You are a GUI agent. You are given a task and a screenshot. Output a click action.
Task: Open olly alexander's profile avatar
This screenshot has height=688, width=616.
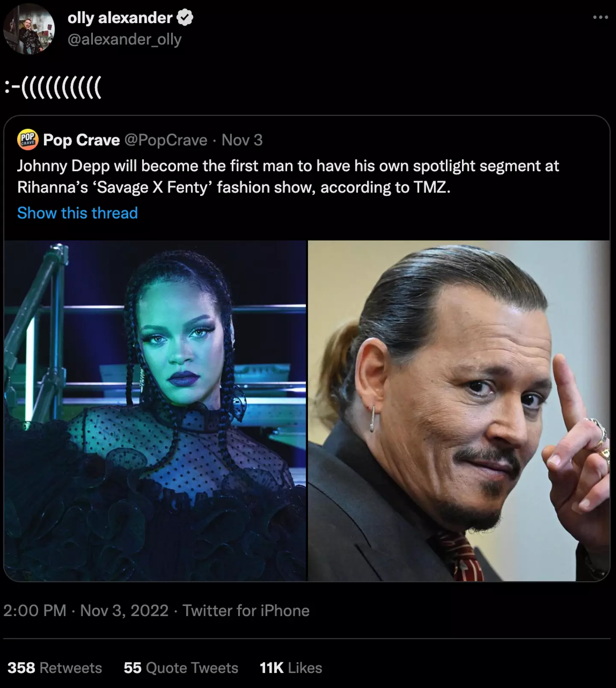point(29,29)
